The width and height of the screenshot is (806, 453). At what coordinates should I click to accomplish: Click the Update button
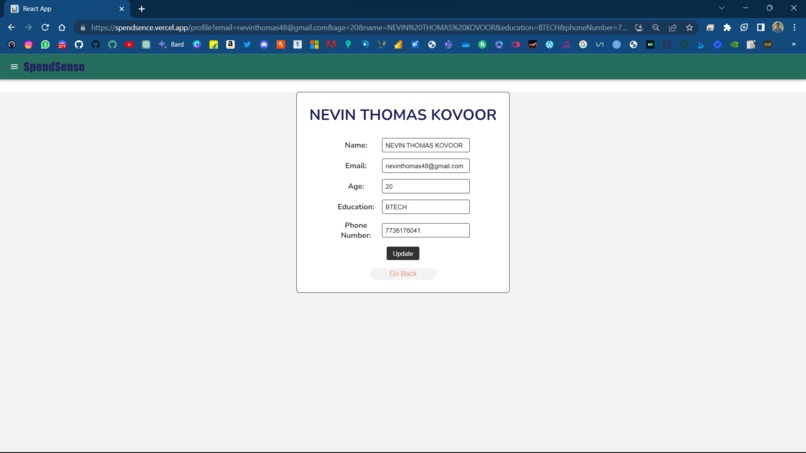[x=402, y=253]
